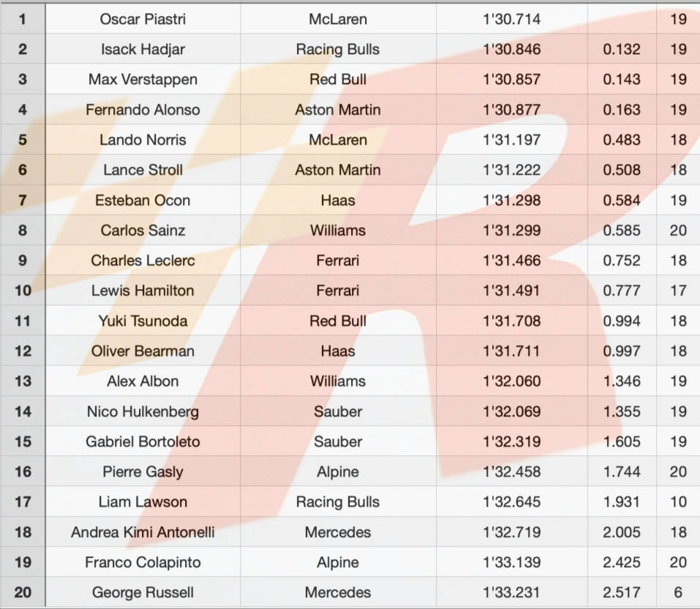Screen dimensions: 700x609
Task: Select row header number 12
Action: 23,351
